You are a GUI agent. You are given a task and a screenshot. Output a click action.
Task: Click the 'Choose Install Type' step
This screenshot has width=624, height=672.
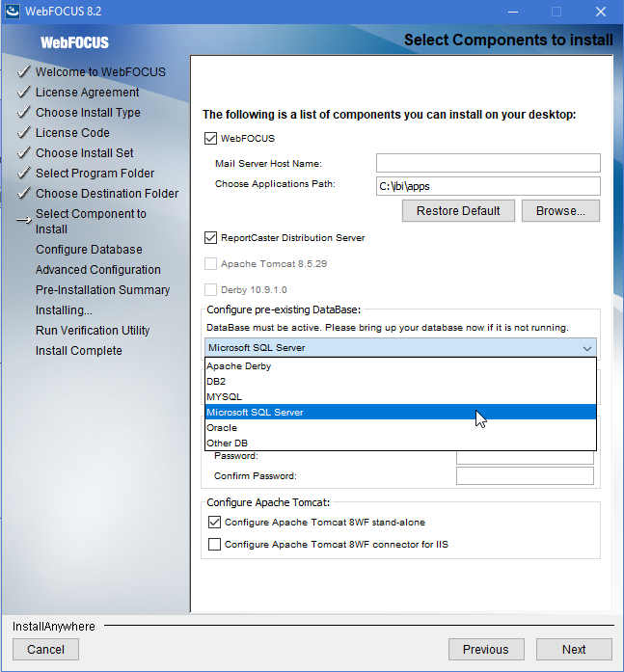click(x=88, y=112)
